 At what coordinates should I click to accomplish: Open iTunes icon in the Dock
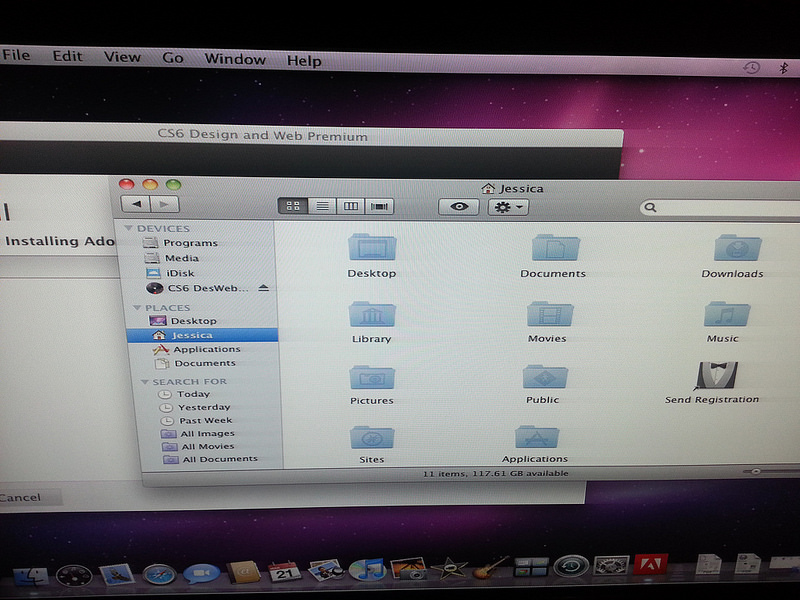point(367,569)
